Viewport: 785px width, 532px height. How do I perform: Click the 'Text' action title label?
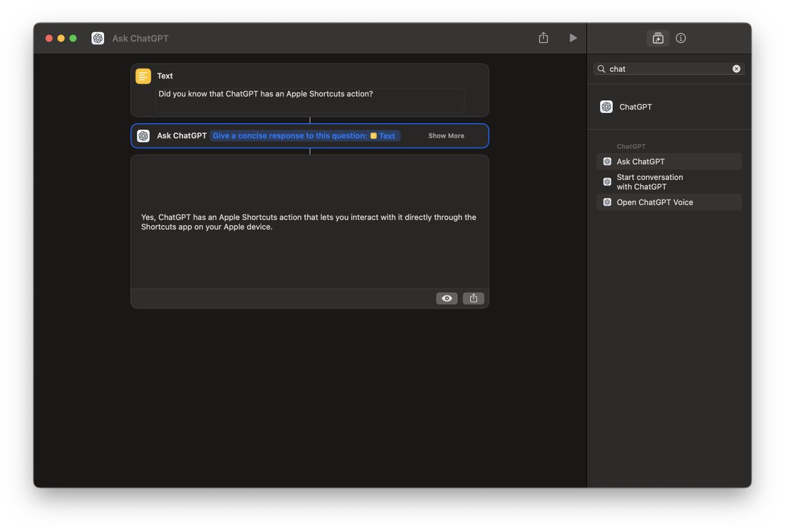tap(165, 76)
